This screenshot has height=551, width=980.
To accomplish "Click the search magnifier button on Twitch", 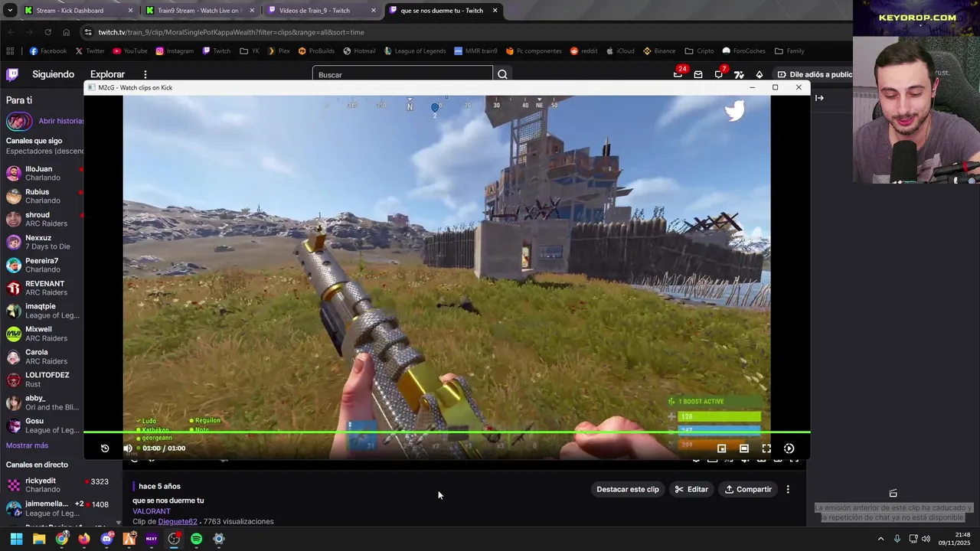I will point(502,74).
